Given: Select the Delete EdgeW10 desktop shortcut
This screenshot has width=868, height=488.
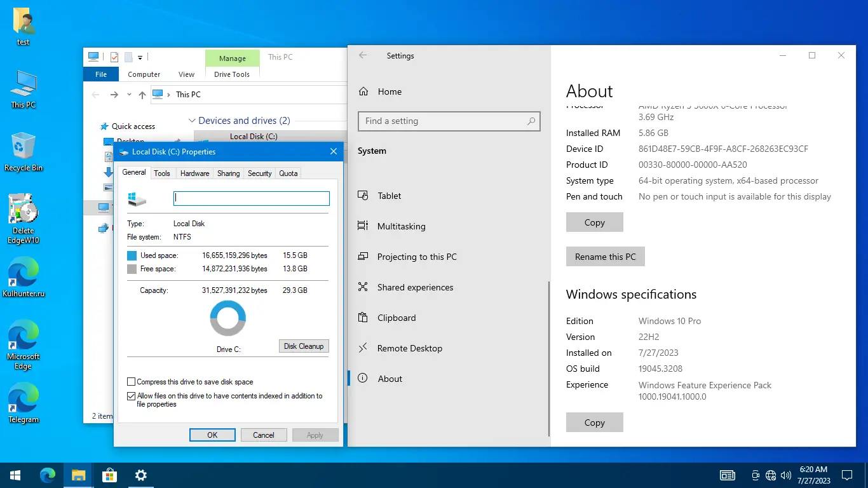Looking at the screenshot, I should (24, 219).
